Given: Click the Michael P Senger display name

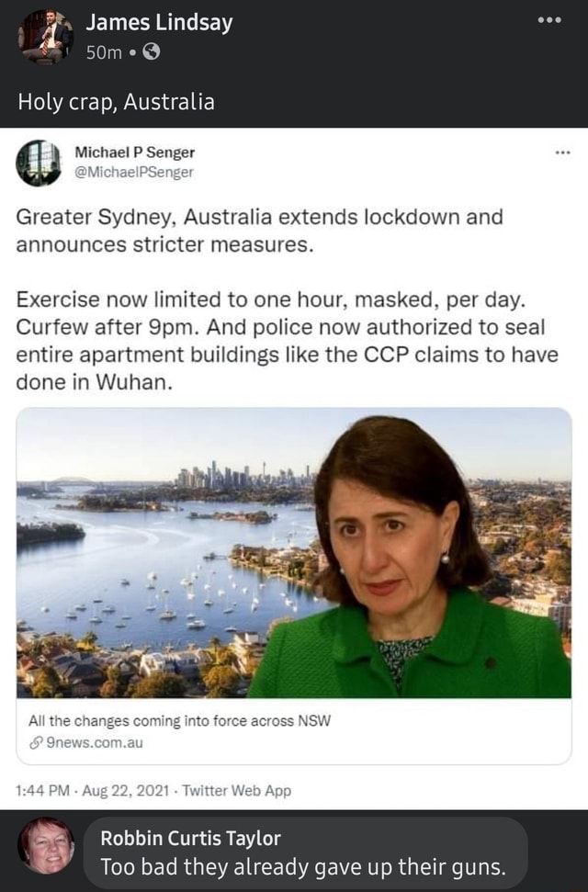Looking at the screenshot, I should click(x=135, y=152).
